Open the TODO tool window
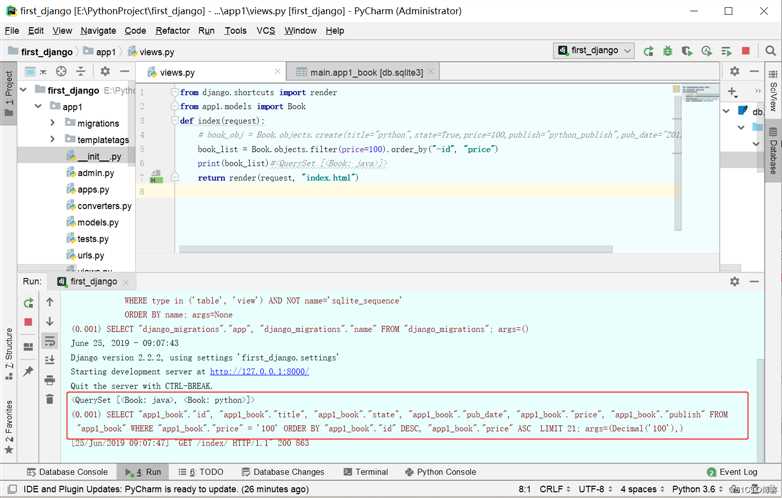Viewport: 782px width, 498px height. coord(201,472)
